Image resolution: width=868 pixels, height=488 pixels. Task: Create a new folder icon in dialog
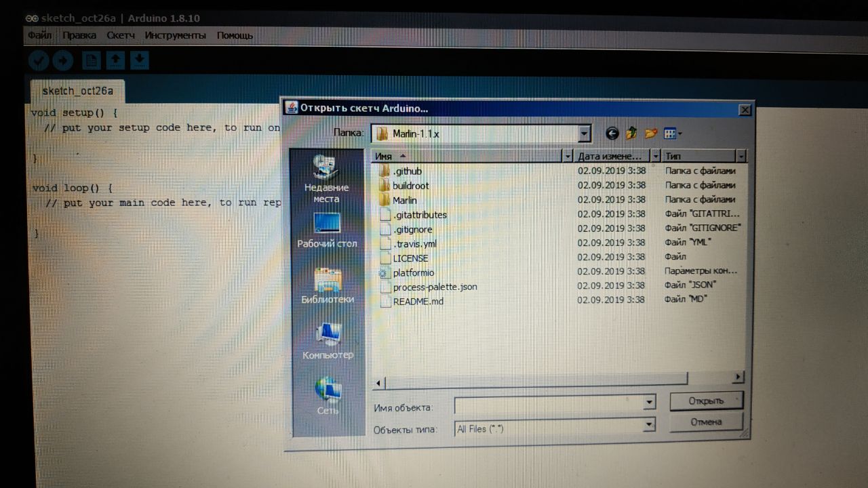tap(651, 134)
